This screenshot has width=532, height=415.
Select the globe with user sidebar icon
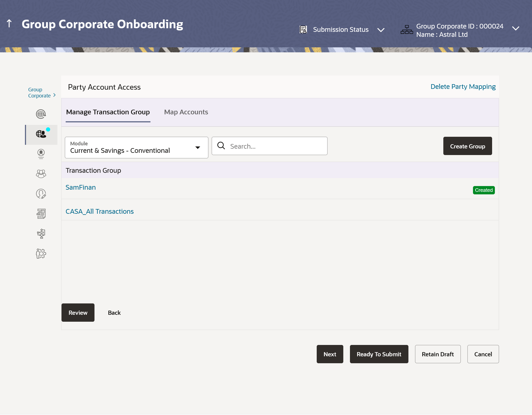pyautogui.click(x=41, y=134)
